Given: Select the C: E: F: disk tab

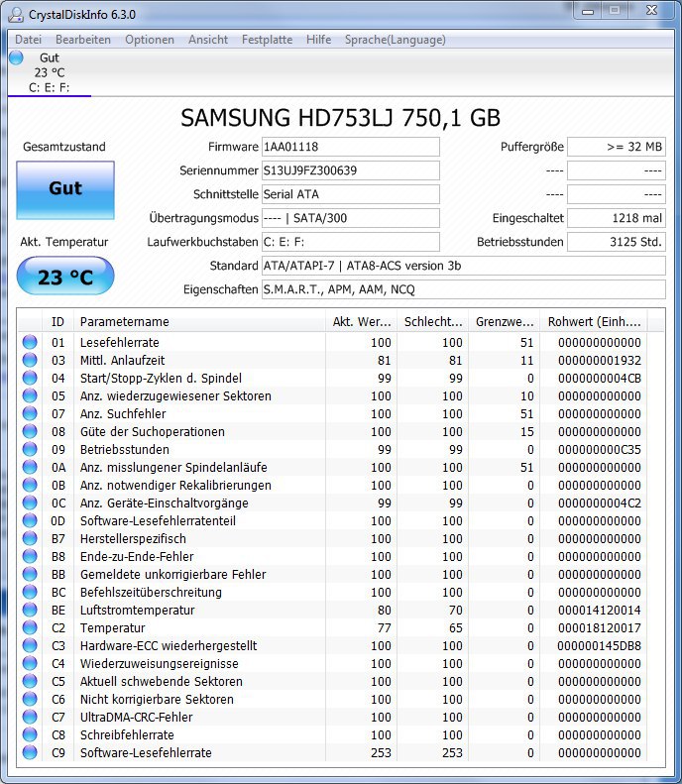Looking at the screenshot, I should click(x=49, y=72).
